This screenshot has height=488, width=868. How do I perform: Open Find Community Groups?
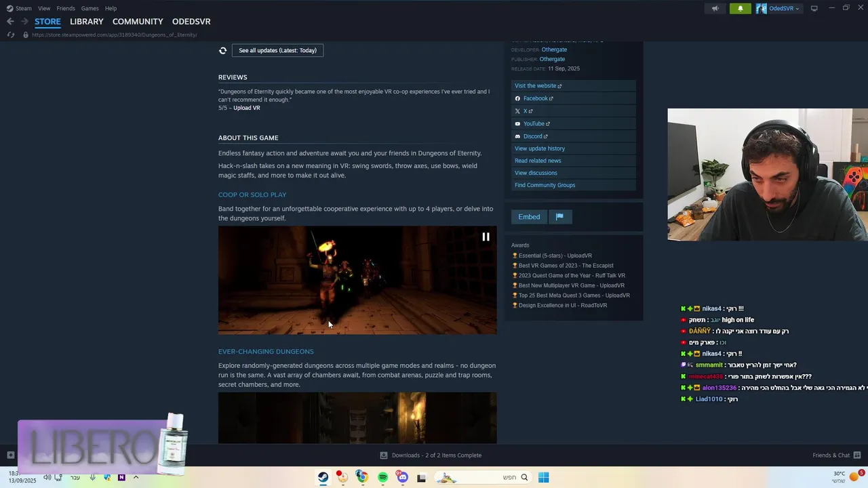pyautogui.click(x=574, y=185)
